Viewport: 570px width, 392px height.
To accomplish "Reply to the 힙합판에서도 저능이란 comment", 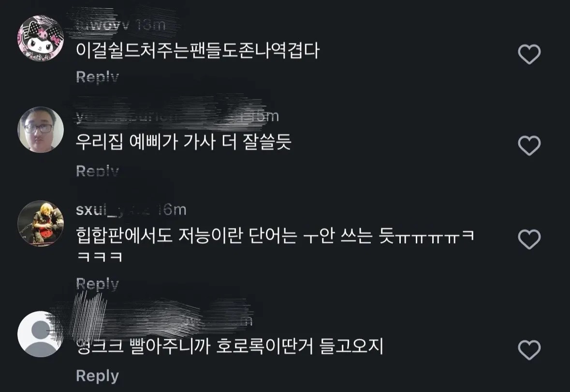I will [98, 284].
